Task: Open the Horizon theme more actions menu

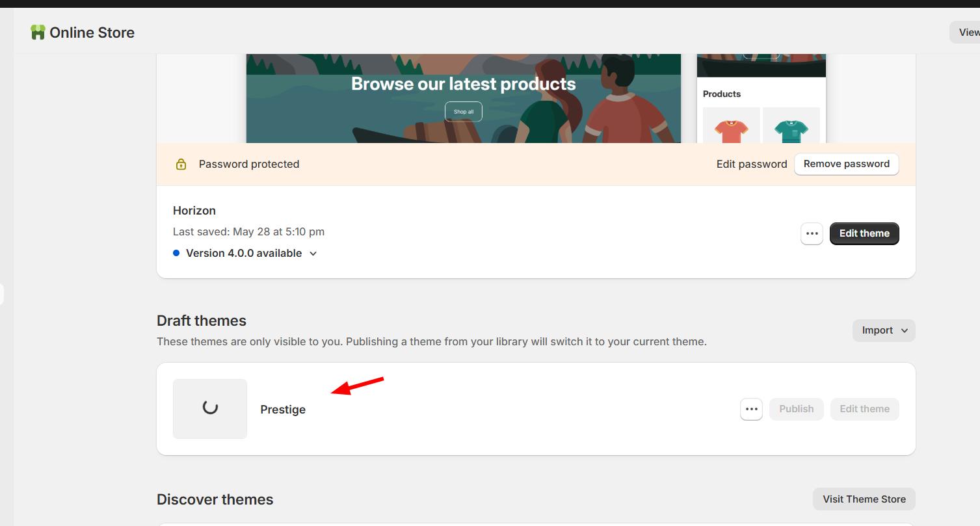Action: tap(812, 233)
